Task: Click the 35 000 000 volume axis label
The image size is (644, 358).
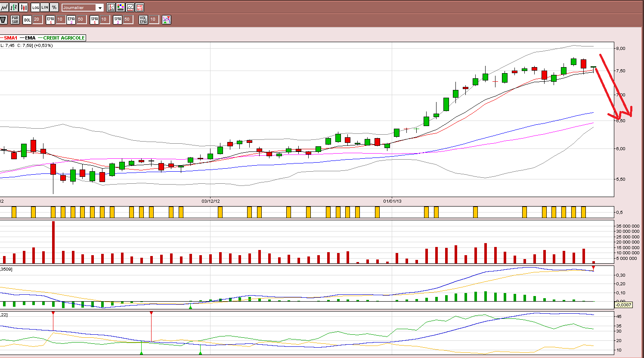Action: click(628, 226)
